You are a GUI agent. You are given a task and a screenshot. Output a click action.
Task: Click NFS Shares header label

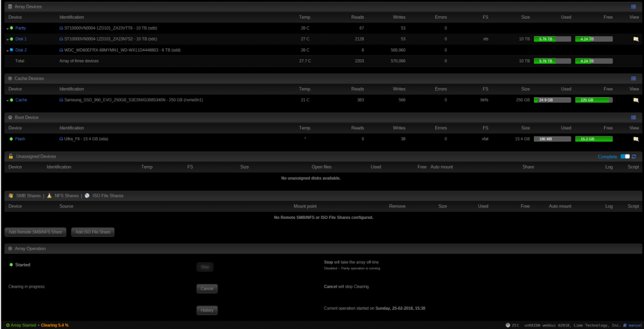point(65,196)
